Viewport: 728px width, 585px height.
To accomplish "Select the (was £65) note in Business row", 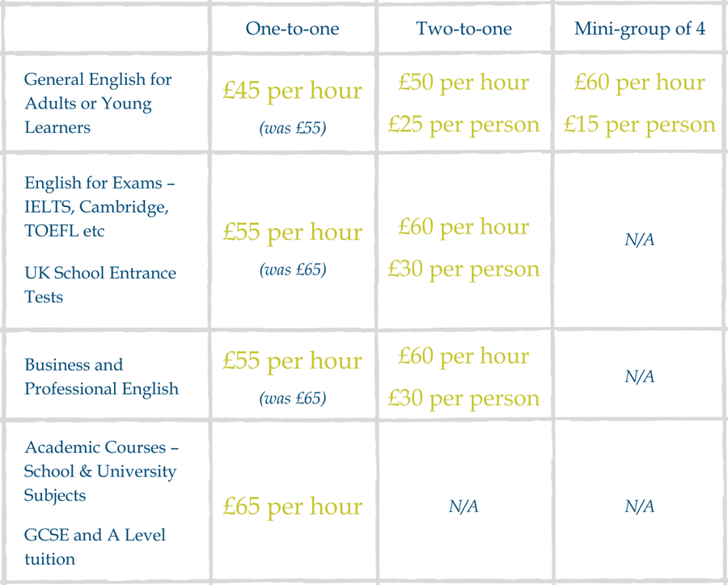I will click(293, 398).
